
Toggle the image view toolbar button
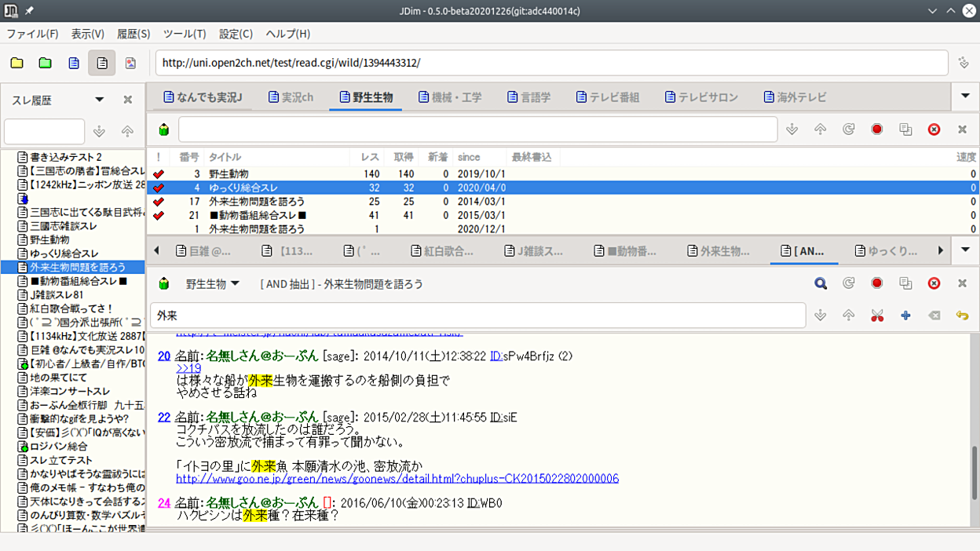click(130, 63)
